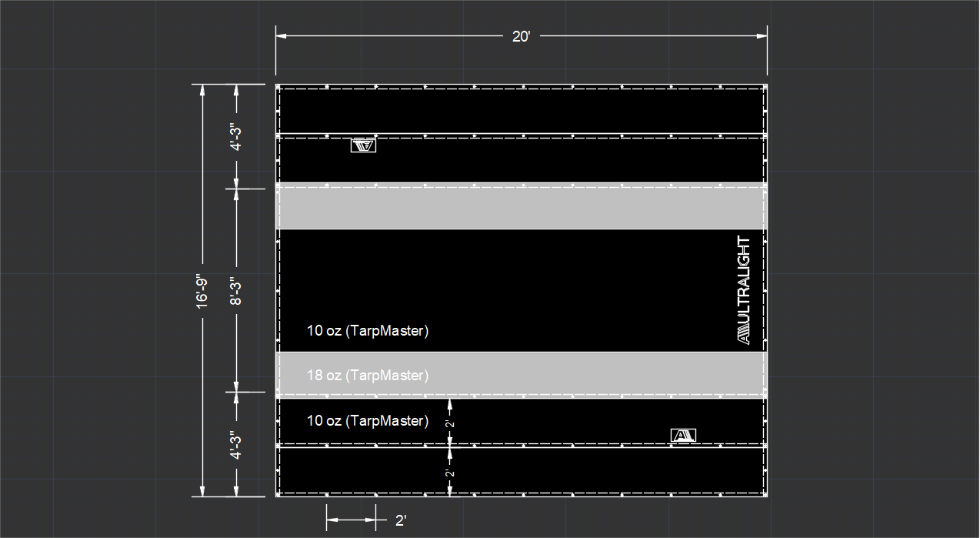Screen dimensions: 980x538
Task: Select the 16'-9" overall height dimension text
Action: [202, 292]
